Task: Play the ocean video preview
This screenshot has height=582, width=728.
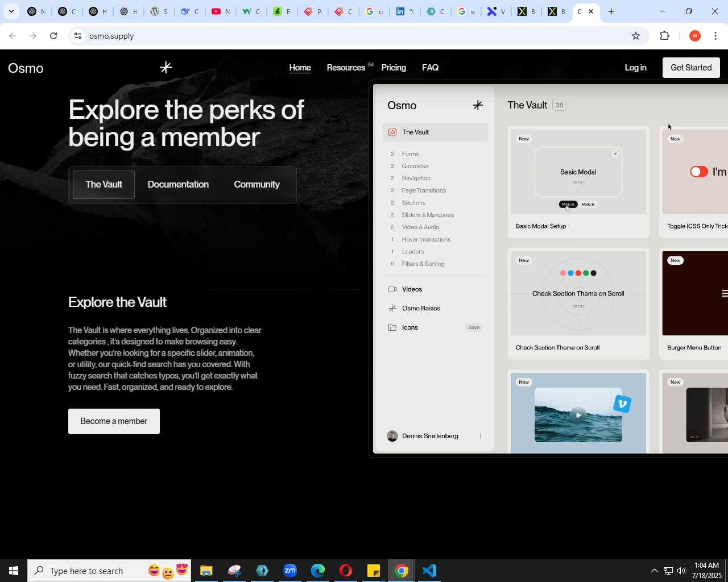Action: (578, 415)
